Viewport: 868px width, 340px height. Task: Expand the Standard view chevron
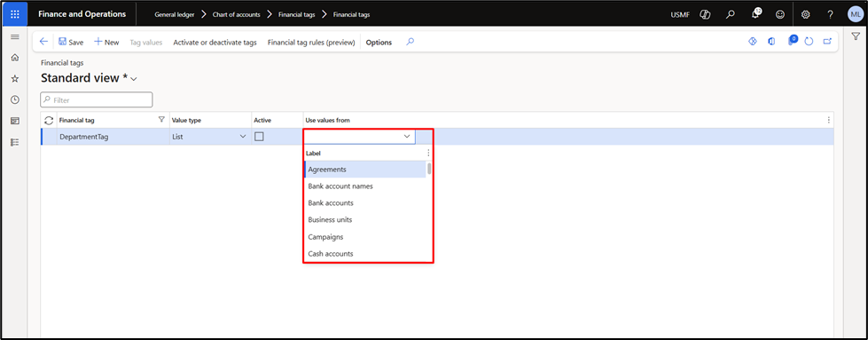click(133, 79)
